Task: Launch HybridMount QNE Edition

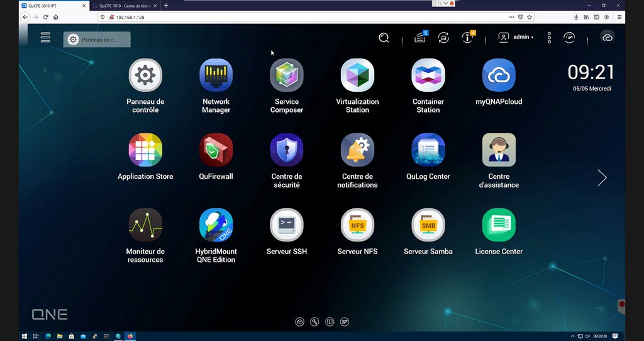Action: pyautogui.click(x=216, y=225)
